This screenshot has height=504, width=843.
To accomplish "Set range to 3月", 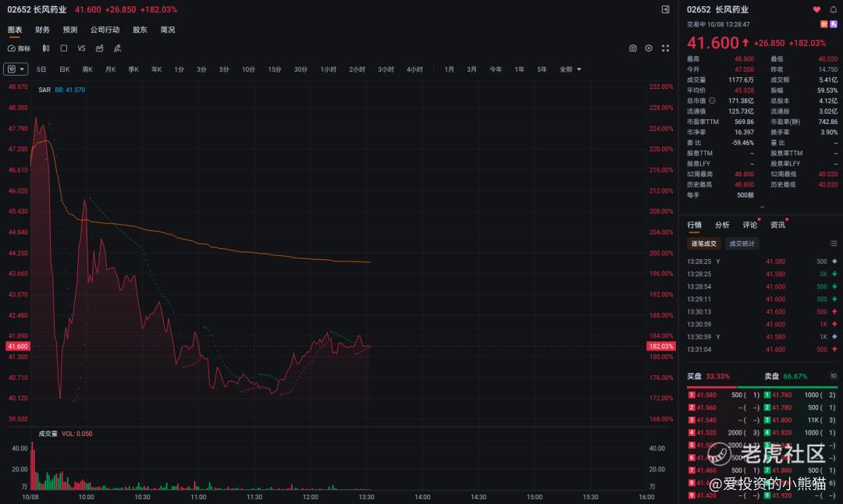I will 472,69.
